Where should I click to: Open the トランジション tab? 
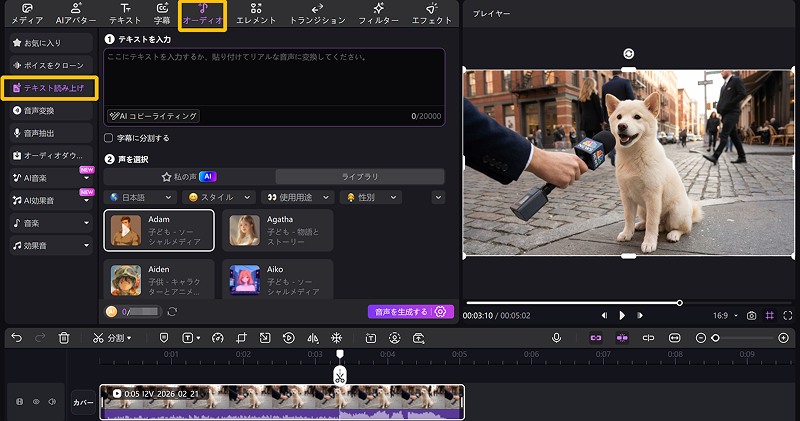tap(316, 14)
